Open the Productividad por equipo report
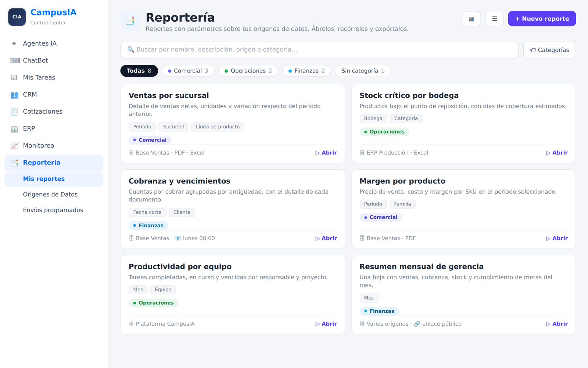 pos(326,324)
